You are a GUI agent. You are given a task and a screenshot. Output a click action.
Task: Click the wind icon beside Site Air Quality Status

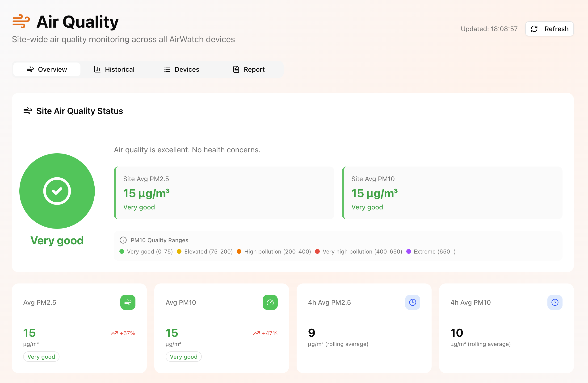click(28, 111)
